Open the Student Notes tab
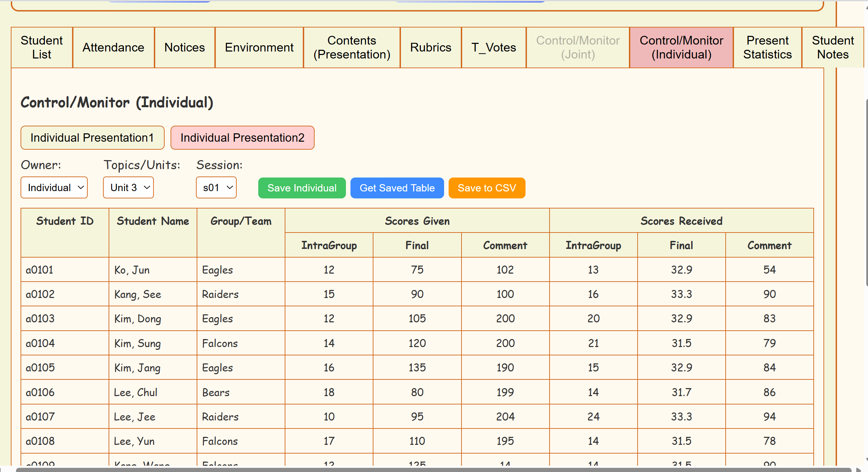The height and width of the screenshot is (472, 868). [833, 47]
